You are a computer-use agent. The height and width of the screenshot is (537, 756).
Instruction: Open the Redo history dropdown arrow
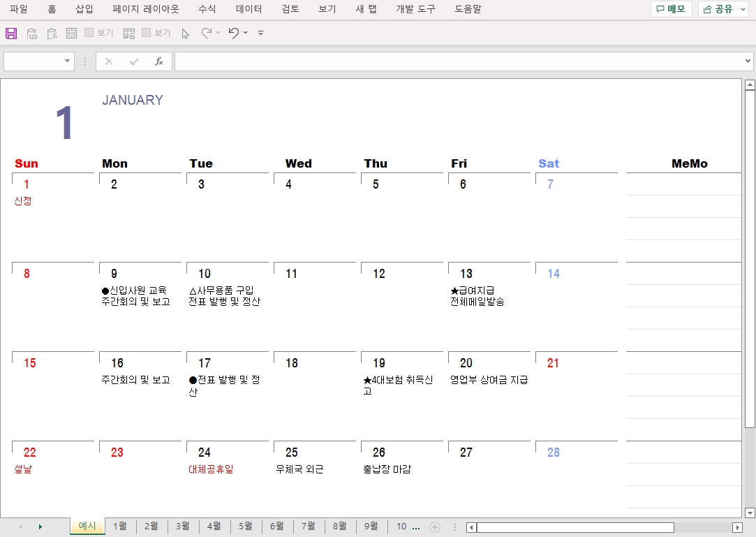click(218, 32)
